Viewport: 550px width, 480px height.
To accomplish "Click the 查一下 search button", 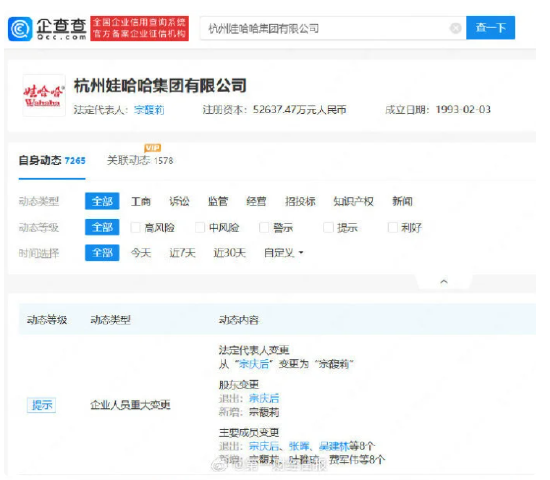I will (490, 28).
